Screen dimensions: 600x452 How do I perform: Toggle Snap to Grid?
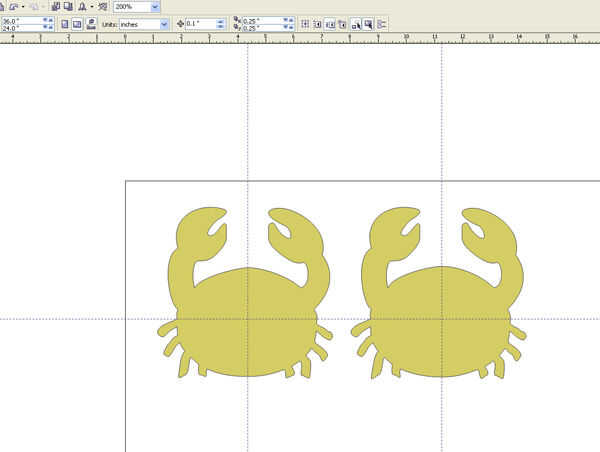(305, 24)
